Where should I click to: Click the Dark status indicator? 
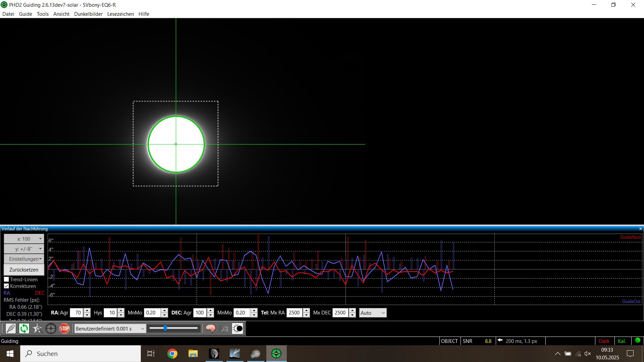604,341
